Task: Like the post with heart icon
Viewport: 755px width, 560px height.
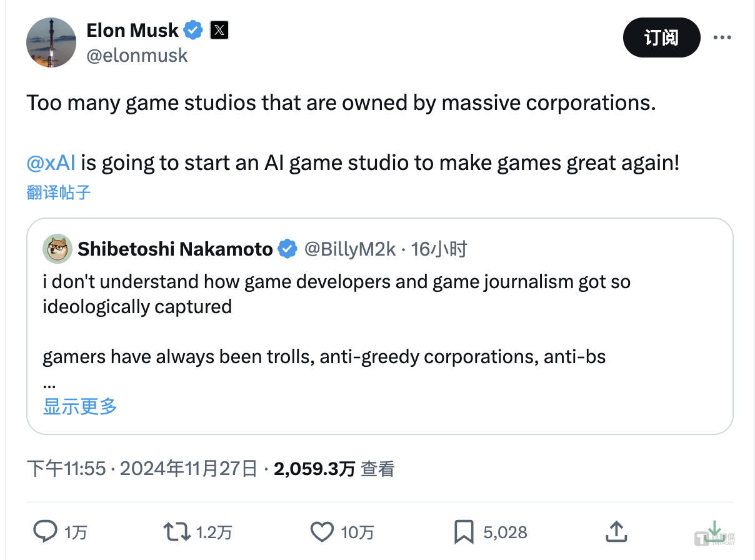Action: [x=322, y=531]
